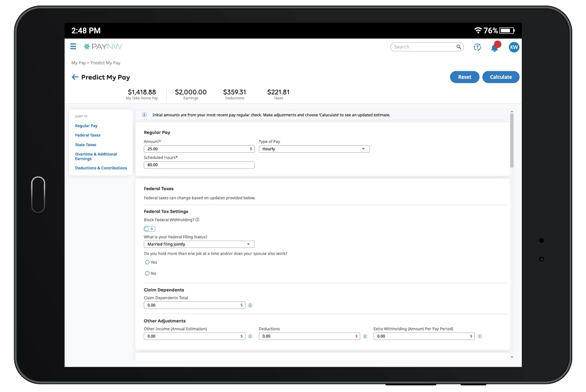This screenshot has height=392, width=586.
Task: Click the info icon after Block Federal Withholding
Action: click(x=198, y=219)
